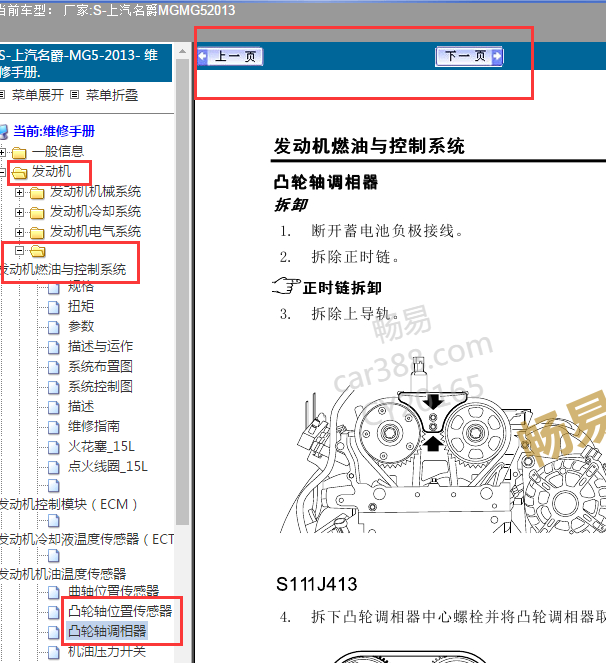Open the 当前:维修手册 root node
The height and width of the screenshot is (663, 606).
click(54, 131)
